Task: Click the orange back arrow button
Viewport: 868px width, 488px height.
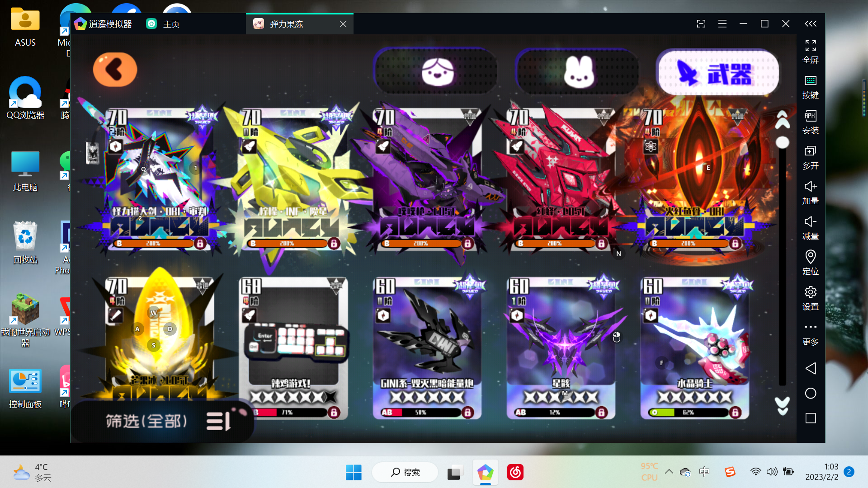Action: tap(115, 70)
